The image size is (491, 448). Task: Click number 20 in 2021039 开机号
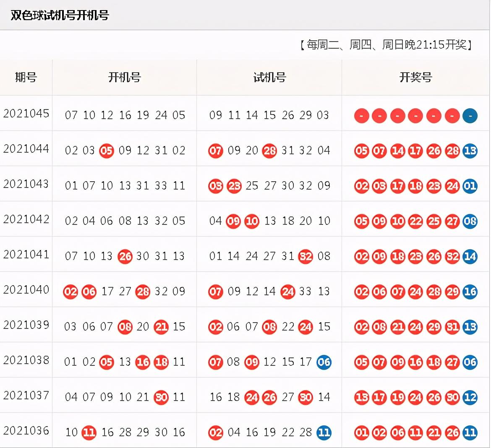(143, 326)
